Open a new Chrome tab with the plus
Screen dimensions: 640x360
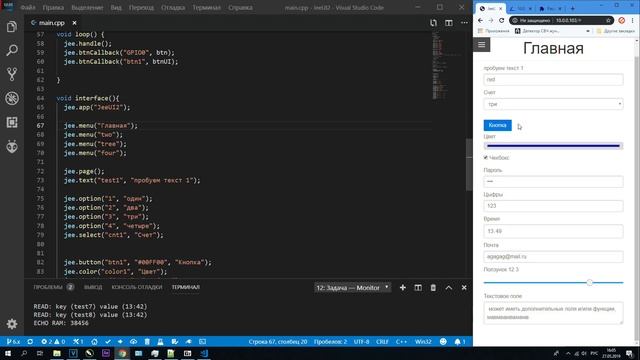tap(573, 8)
